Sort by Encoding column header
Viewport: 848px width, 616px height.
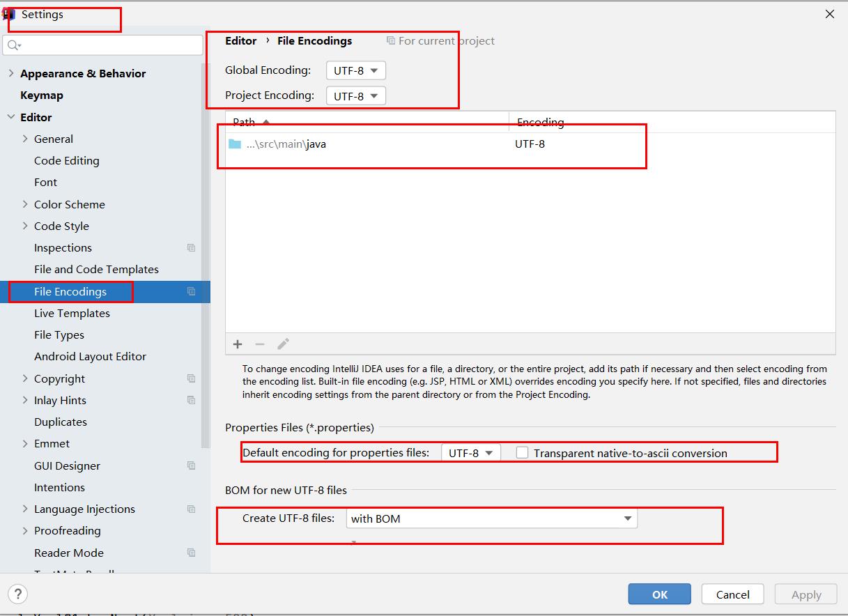(x=672, y=122)
